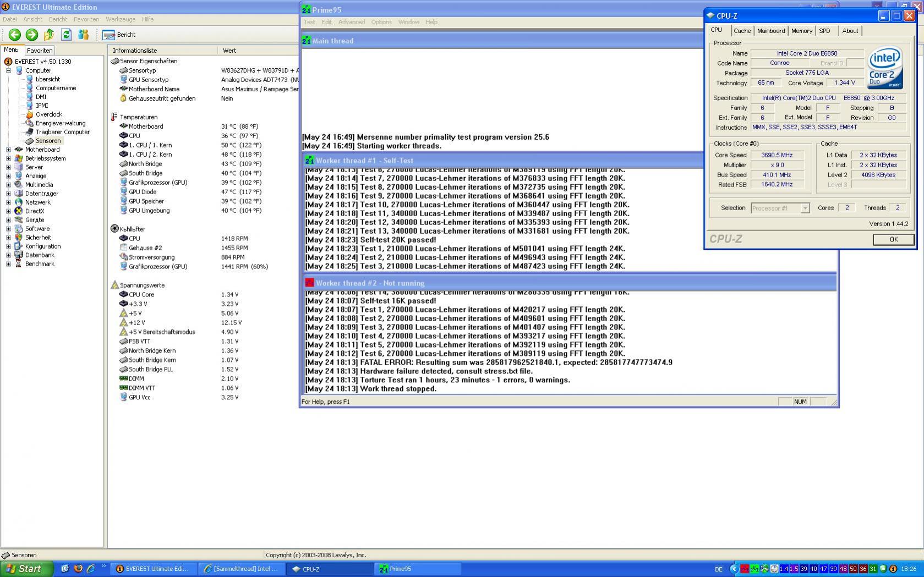The width and height of the screenshot is (924, 577).
Task: Select Tragbarer Computer in the tree
Action: click(63, 132)
